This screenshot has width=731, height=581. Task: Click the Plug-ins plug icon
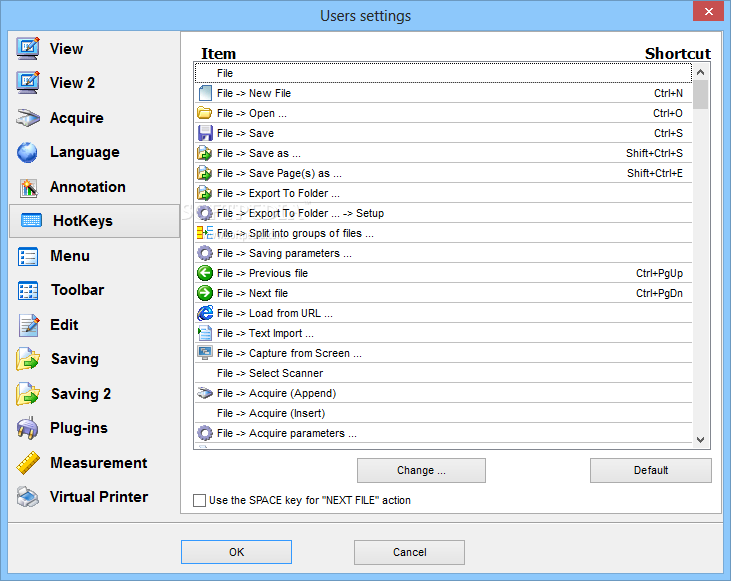(28, 428)
